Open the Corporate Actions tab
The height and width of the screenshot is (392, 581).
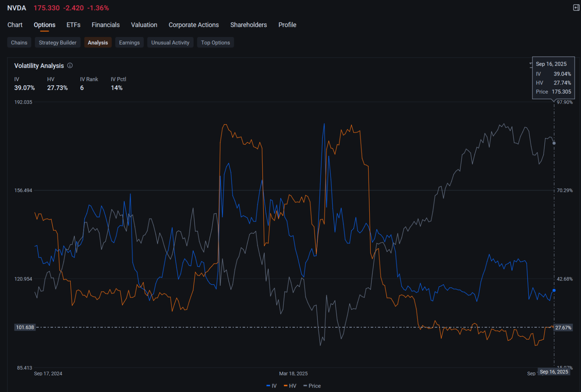(194, 25)
